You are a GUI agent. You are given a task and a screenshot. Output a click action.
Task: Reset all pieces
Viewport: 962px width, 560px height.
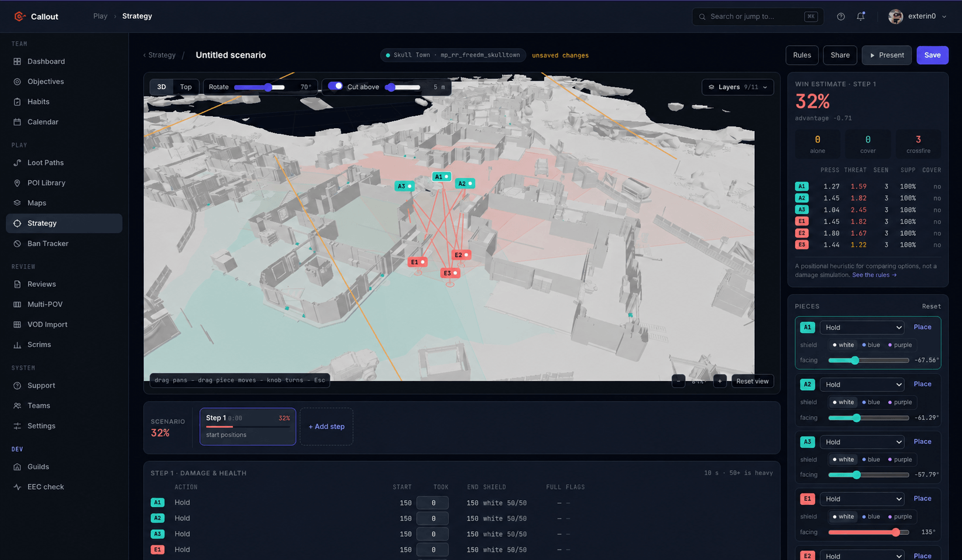coord(932,307)
